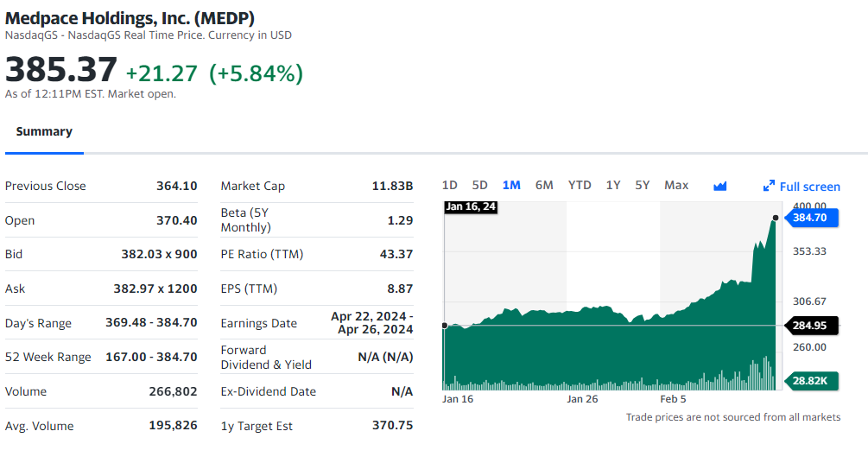Click the black 284.95 price marker
The image size is (868, 463).
[810, 326]
